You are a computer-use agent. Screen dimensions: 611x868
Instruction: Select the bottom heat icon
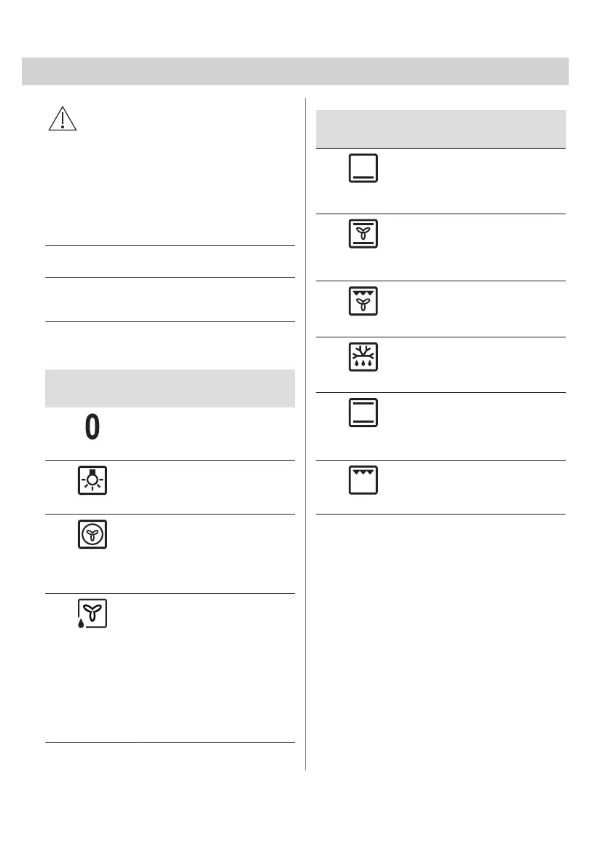[x=363, y=168]
